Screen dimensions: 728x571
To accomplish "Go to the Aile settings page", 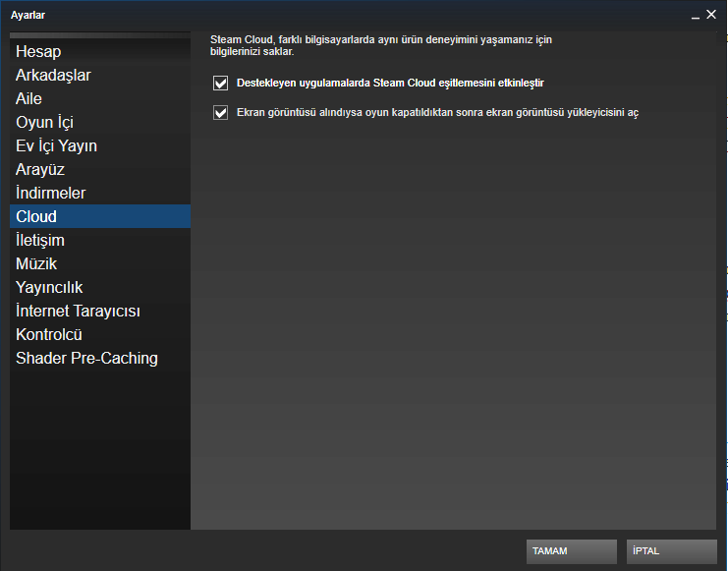I will [28, 98].
